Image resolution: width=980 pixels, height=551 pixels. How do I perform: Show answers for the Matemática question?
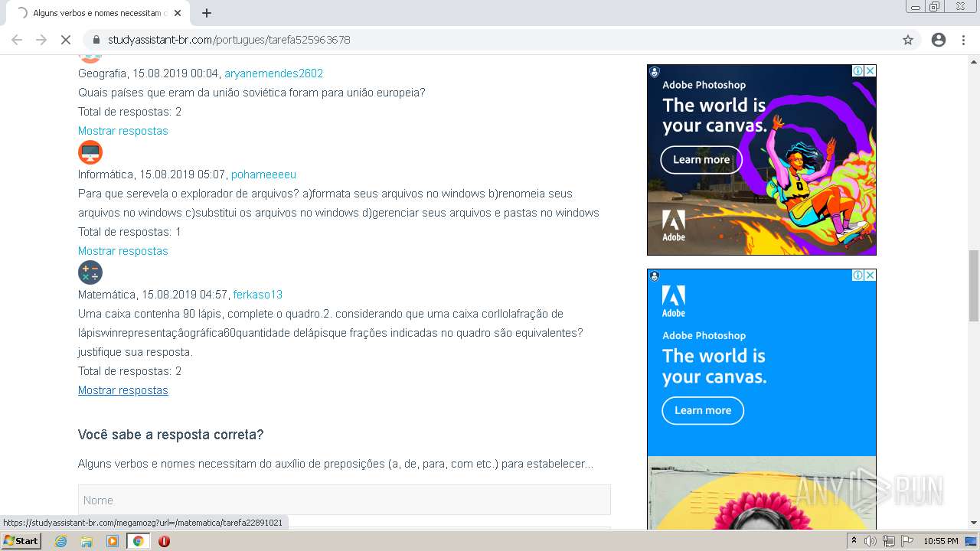click(122, 390)
